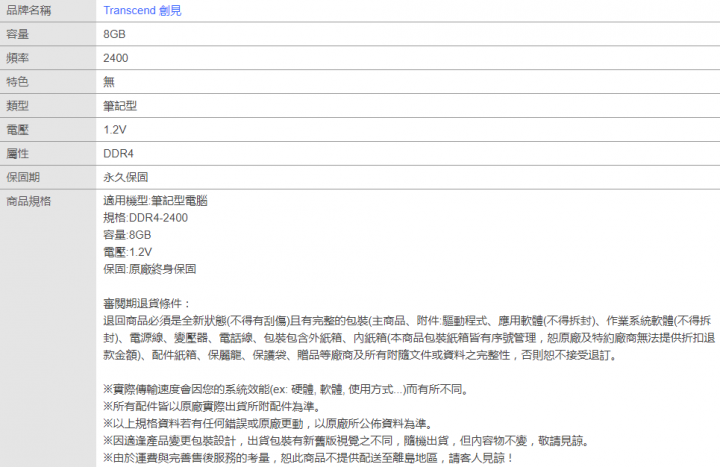This screenshot has height=467, width=720.
Task: Select the note starting ※以上規格資料
Action: (x=268, y=424)
